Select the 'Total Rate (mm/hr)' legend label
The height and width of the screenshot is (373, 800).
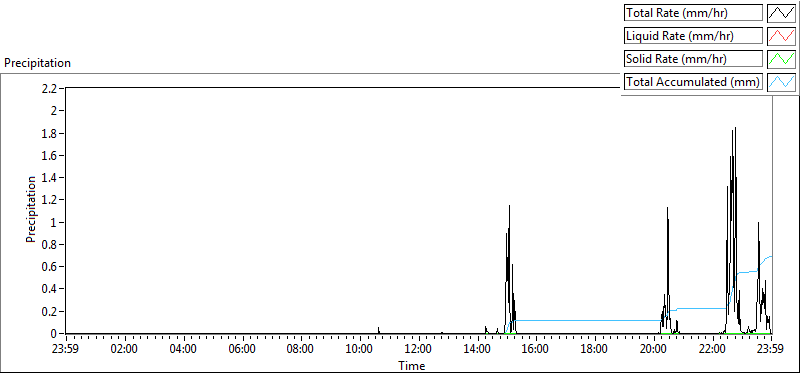pos(694,13)
